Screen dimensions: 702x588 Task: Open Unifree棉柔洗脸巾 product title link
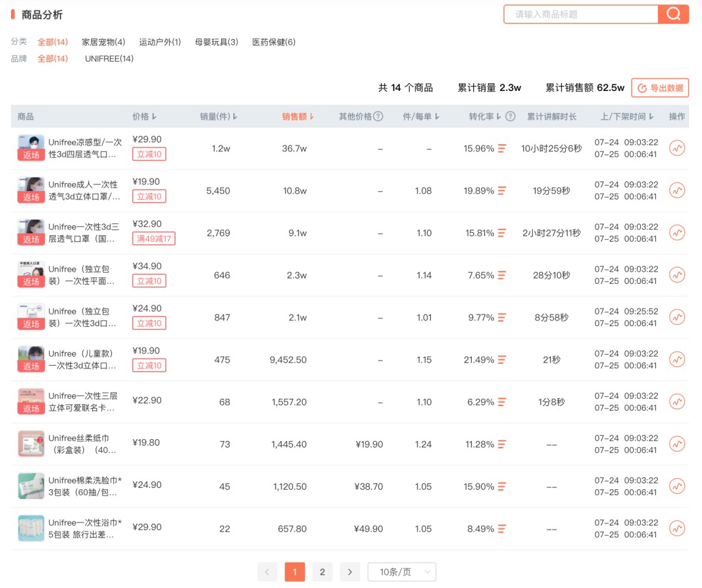(85, 487)
